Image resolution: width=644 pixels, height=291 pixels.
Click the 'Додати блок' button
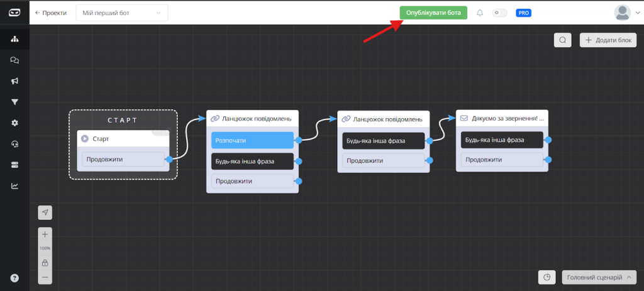[608, 40]
